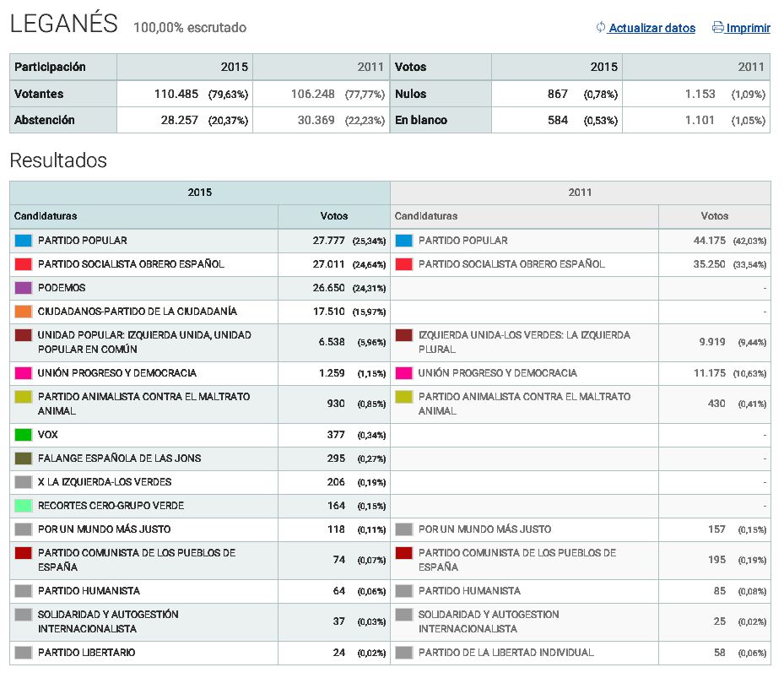Screen dimensions: 784x678
Task: Click the olive-yellow PACMA 2011 swatch
Action: click(x=404, y=397)
